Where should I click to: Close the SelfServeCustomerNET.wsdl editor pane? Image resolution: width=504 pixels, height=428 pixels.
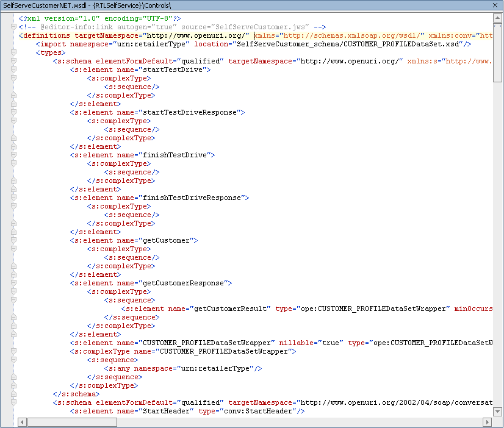(495, 5)
